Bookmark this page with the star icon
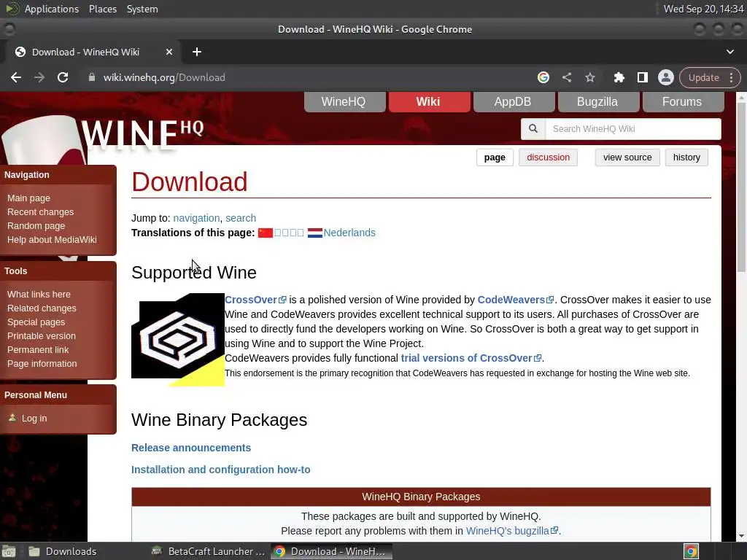This screenshot has height=560, width=747. (x=589, y=77)
